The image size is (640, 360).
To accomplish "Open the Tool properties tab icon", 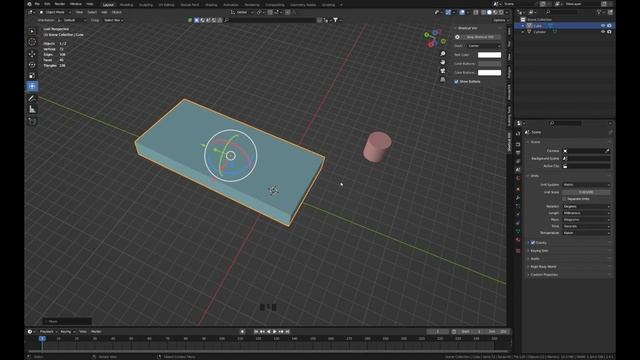I will point(518,133).
